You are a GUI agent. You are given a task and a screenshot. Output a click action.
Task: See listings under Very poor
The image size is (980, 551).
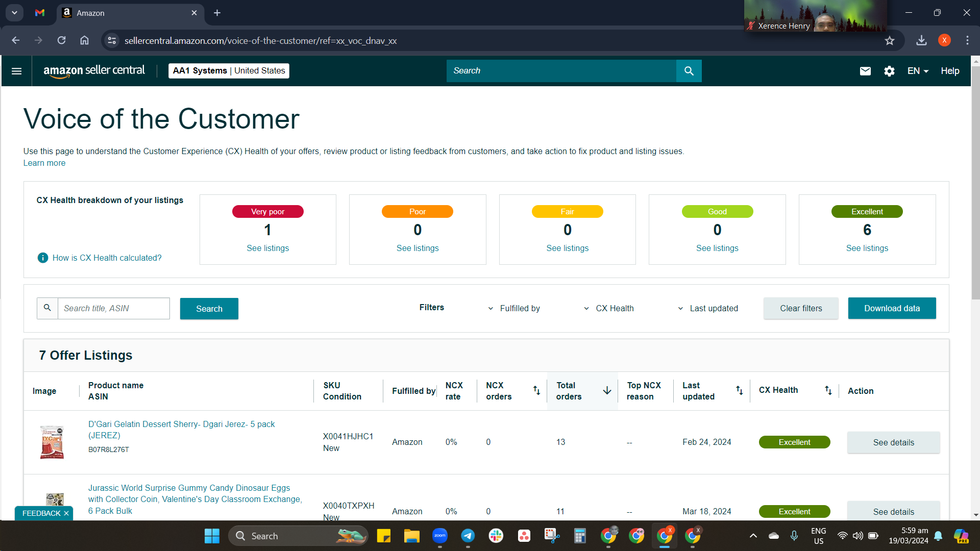coord(267,248)
